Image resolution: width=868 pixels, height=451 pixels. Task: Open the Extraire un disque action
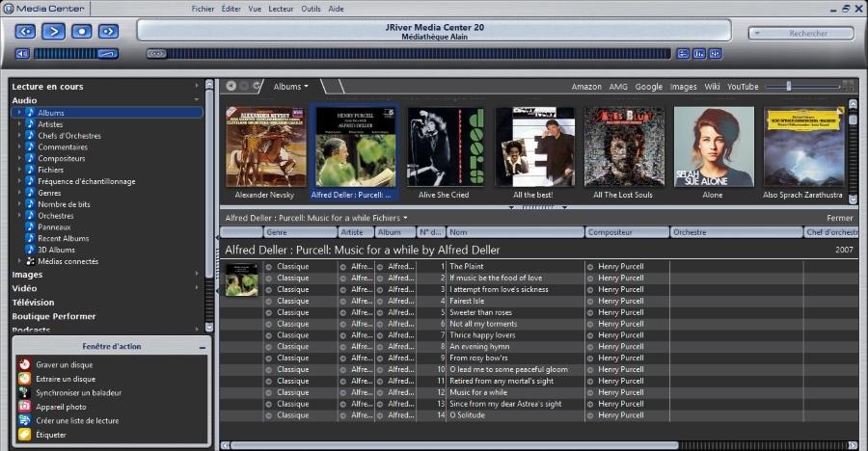pyautogui.click(x=66, y=379)
